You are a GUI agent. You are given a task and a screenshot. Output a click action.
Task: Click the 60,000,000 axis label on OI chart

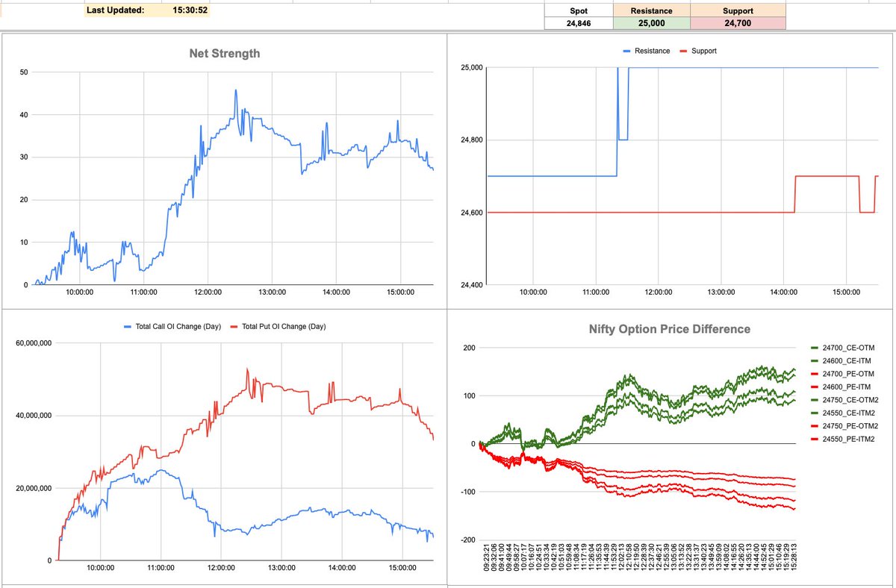click(32, 343)
